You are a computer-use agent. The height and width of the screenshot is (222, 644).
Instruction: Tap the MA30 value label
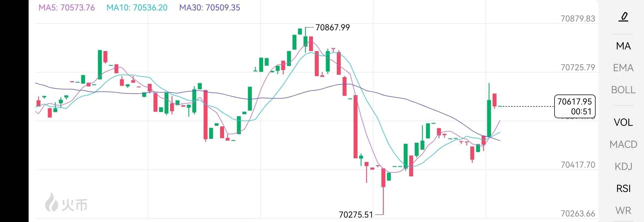(209, 7)
